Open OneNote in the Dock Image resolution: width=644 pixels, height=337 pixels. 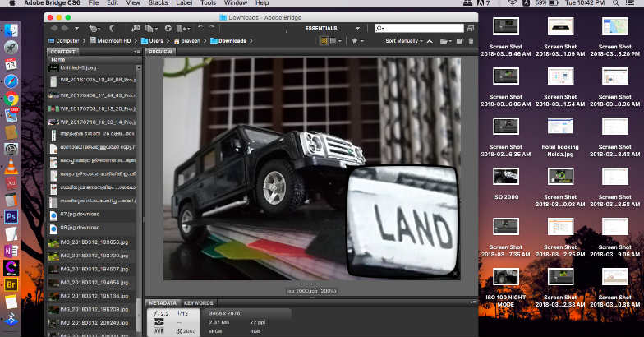[11, 251]
